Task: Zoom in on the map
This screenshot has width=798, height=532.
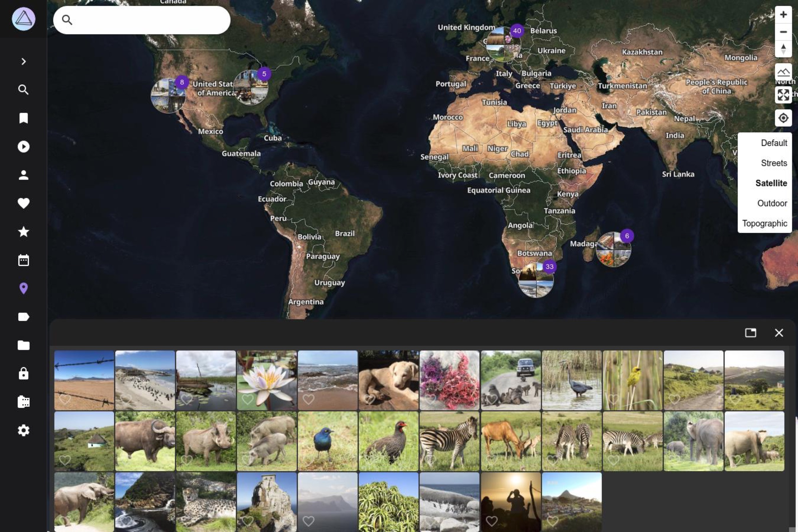Action: (x=783, y=15)
